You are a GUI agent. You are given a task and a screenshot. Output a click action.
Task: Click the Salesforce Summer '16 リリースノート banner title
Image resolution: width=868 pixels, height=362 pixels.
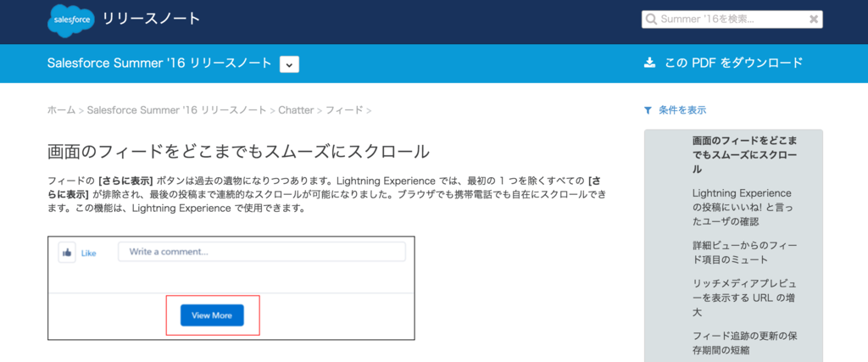coord(159,63)
